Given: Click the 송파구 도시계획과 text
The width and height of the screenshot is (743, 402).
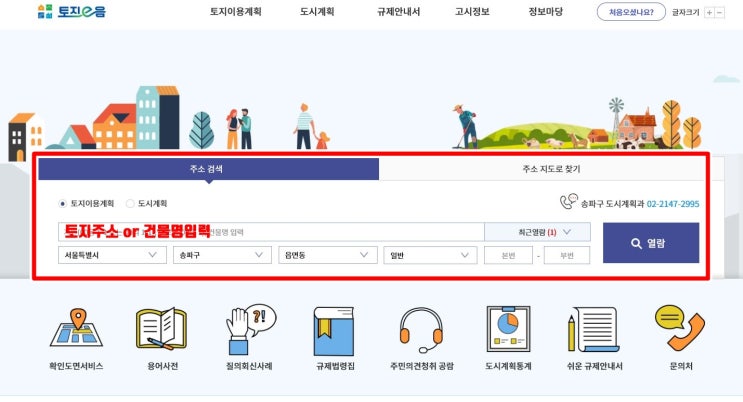Looking at the screenshot, I should [613, 204].
